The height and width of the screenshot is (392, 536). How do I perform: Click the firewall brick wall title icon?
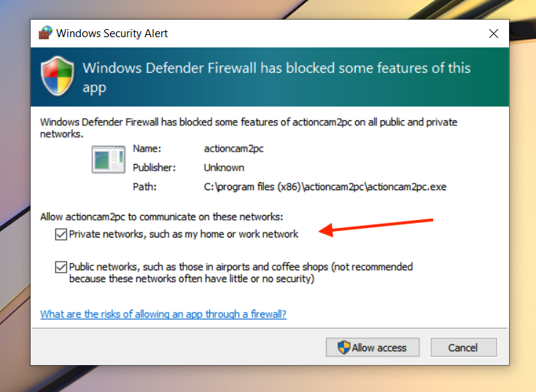(45, 33)
